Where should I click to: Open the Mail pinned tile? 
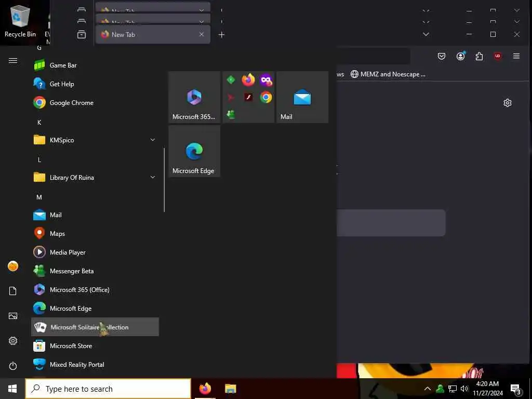pyautogui.click(x=302, y=97)
